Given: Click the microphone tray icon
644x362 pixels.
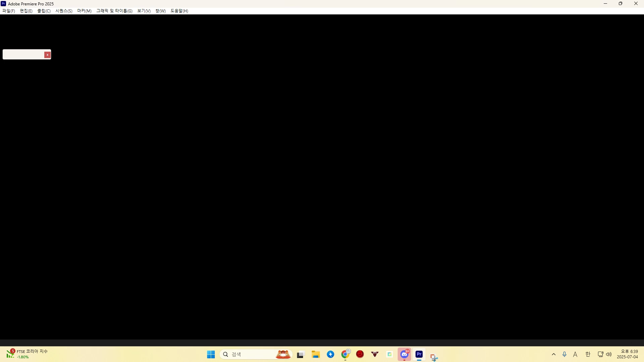Looking at the screenshot, I should [564, 354].
